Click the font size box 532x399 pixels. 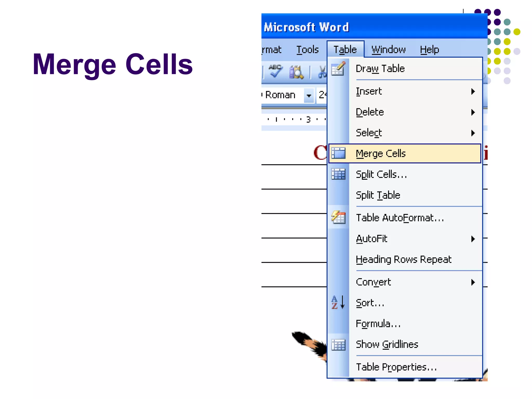click(322, 95)
